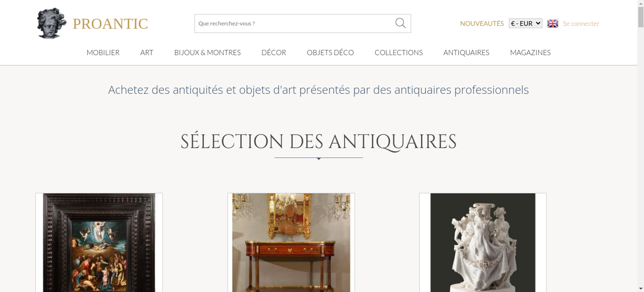The width and height of the screenshot is (644, 292).
Task: Open the mahogany console table thumbnail
Action: (x=291, y=242)
